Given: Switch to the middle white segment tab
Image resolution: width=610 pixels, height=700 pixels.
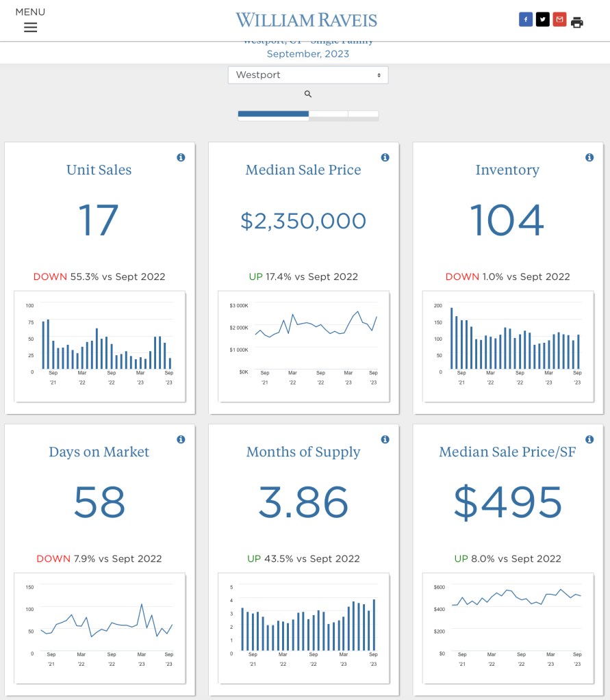Looking at the screenshot, I should 329,114.
